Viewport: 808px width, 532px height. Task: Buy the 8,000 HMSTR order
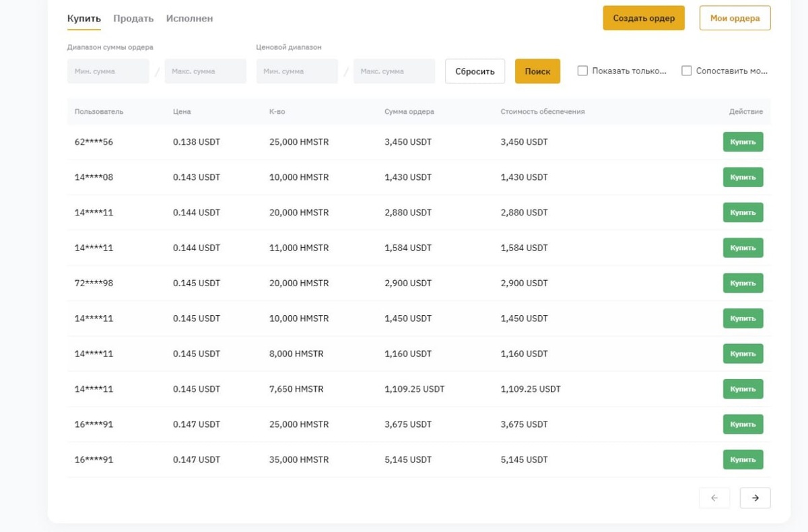click(743, 354)
